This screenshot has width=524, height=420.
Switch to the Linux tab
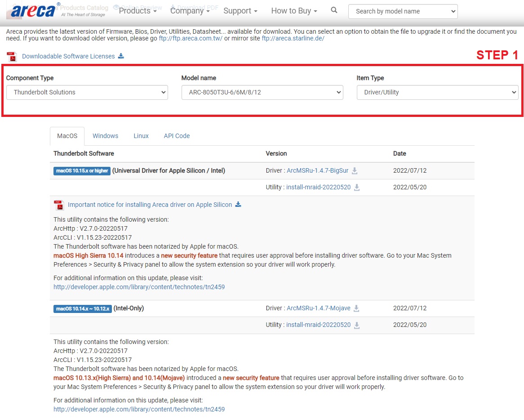coord(141,136)
